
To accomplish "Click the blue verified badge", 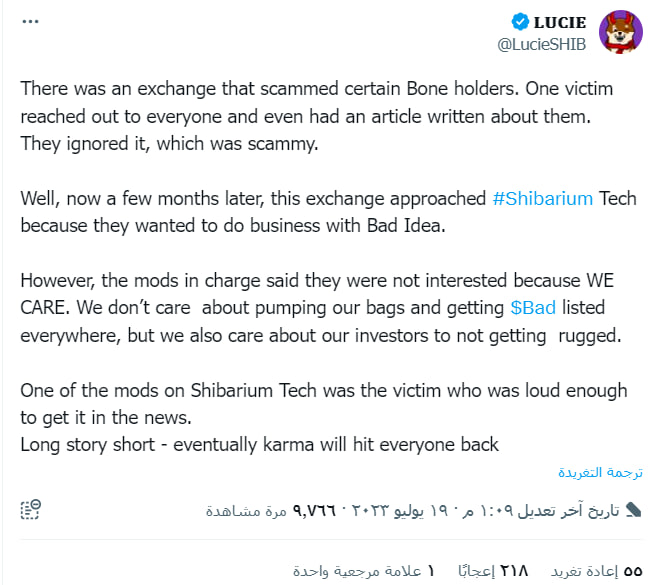I will 520,22.
